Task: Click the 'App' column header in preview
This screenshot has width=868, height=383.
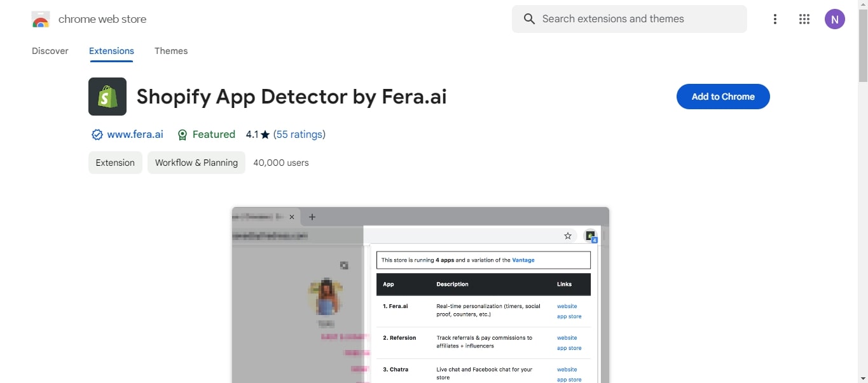Action: [x=389, y=285]
